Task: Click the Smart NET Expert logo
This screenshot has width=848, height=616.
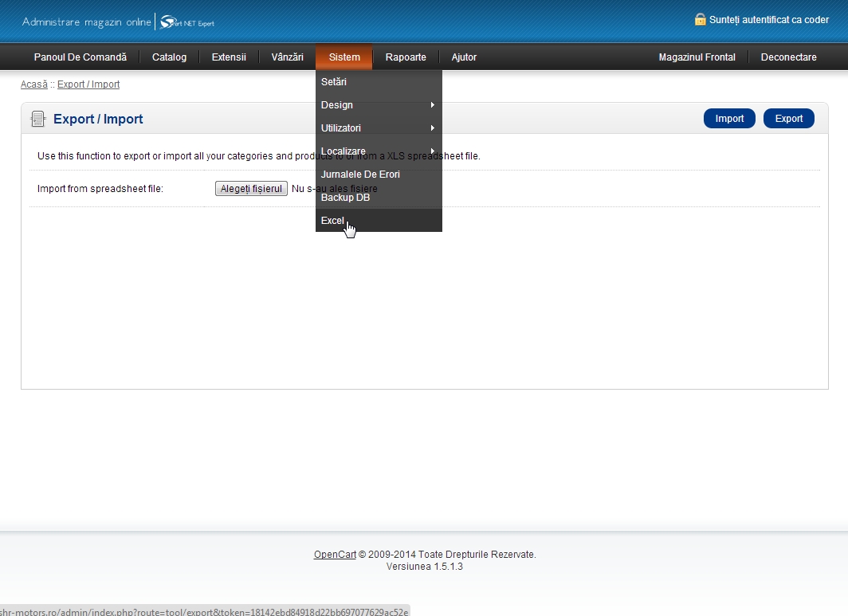Action: tap(187, 22)
